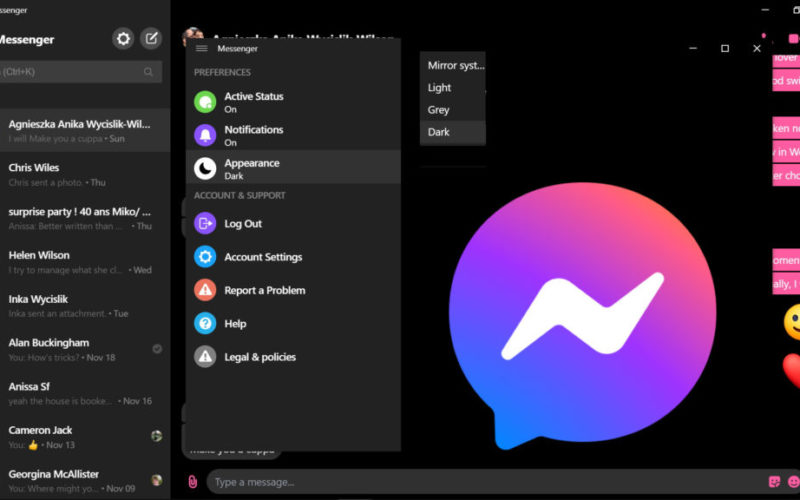This screenshot has height=500, width=800.
Task: Choose Report a Problem
Action: tap(293, 290)
